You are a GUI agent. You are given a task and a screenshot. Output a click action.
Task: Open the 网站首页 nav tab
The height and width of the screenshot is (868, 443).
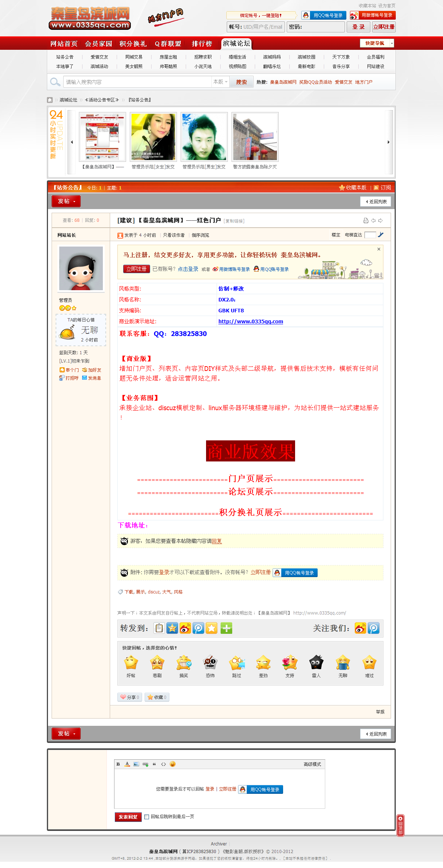[64, 44]
